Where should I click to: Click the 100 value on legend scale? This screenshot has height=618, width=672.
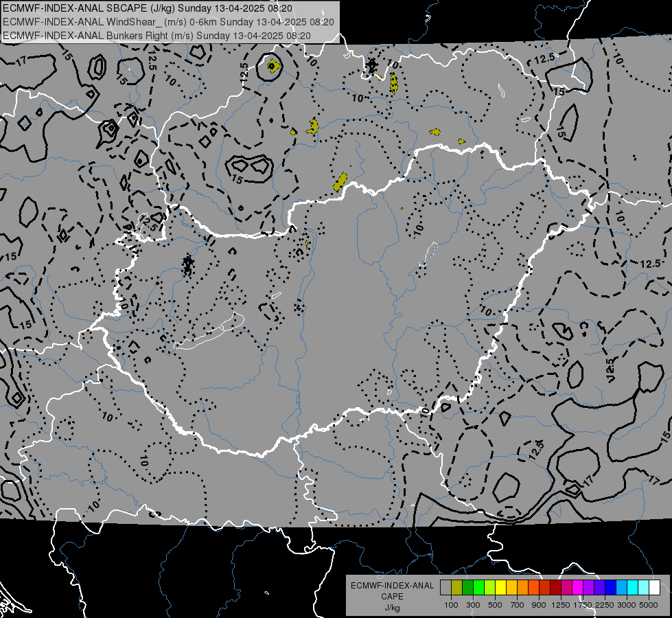point(451,605)
